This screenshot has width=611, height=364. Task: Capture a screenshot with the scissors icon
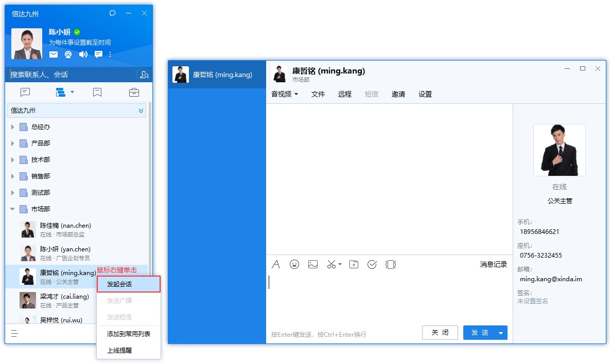tap(331, 264)
